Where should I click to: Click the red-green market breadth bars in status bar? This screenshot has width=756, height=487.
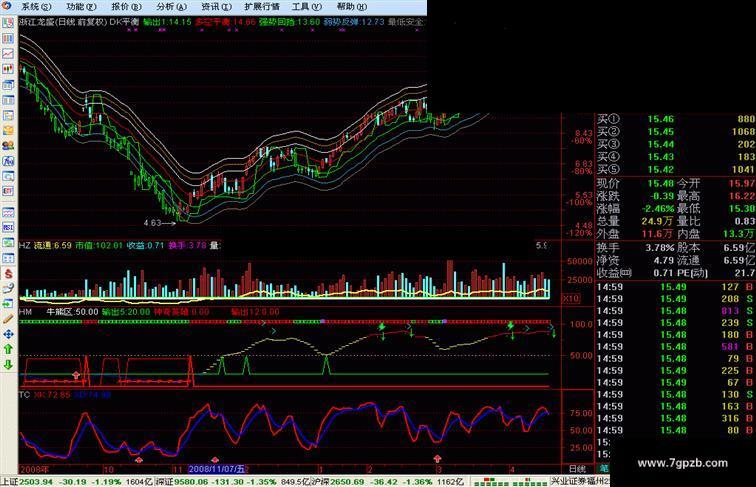click(x=510, y=482)
